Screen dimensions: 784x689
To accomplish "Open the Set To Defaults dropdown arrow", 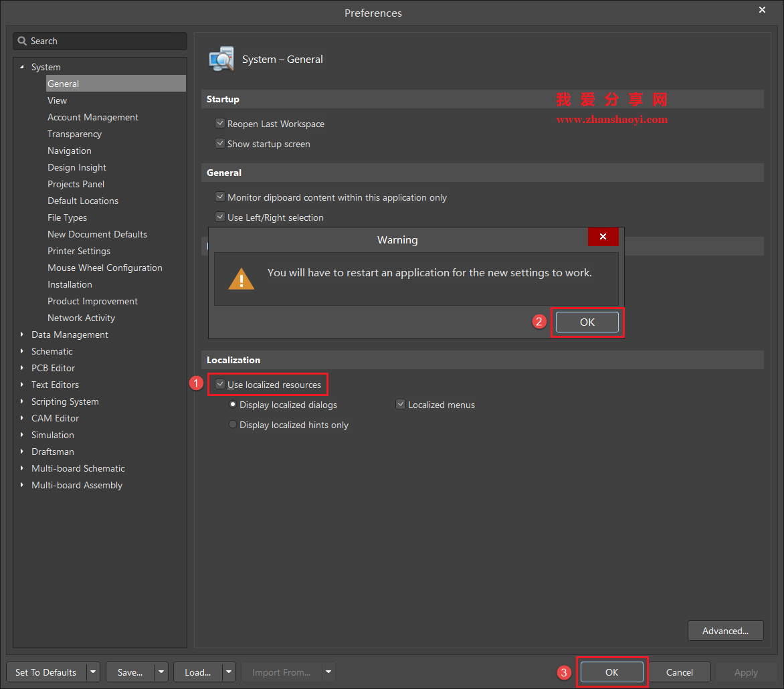I will (x=93, y=672).
